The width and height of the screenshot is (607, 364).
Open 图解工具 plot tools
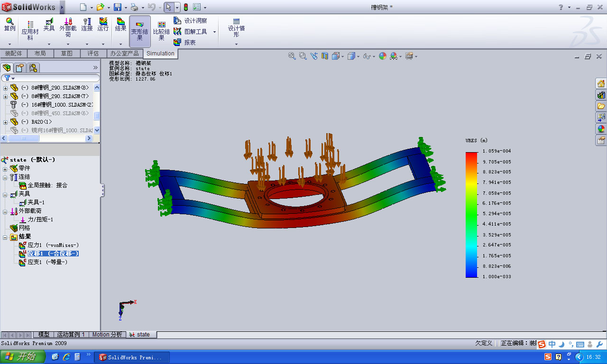click(190, 32)
